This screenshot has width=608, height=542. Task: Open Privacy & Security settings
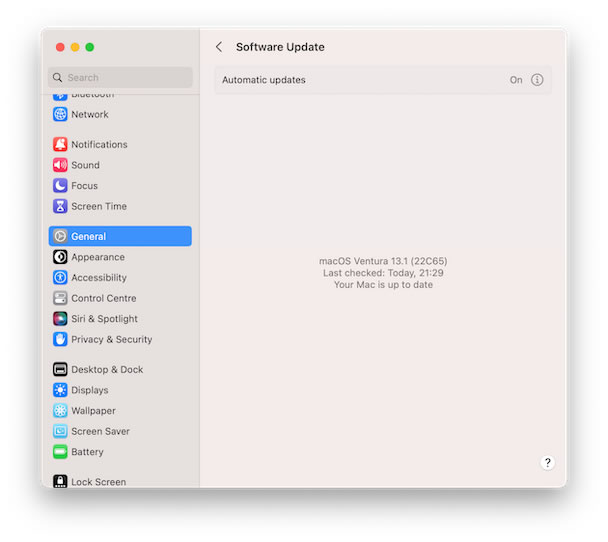pyautogui.click(x=120, y=339)
